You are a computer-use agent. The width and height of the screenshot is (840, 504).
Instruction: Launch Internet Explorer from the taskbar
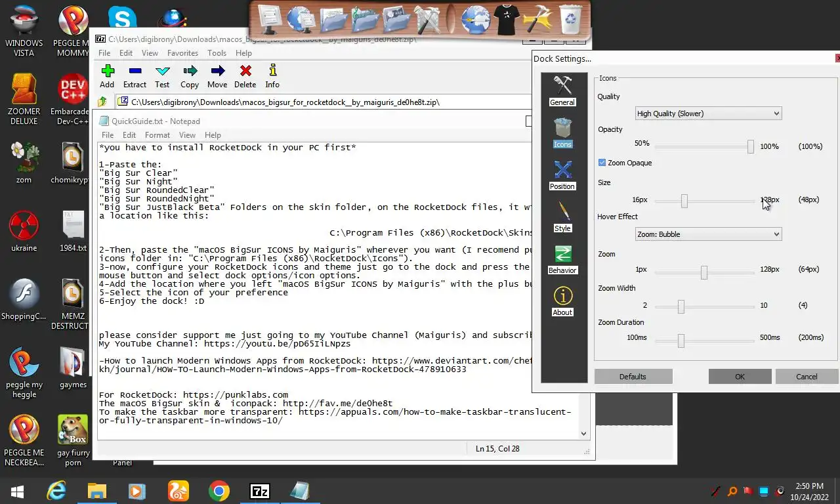pyautogui.click(x=56, y=491)
